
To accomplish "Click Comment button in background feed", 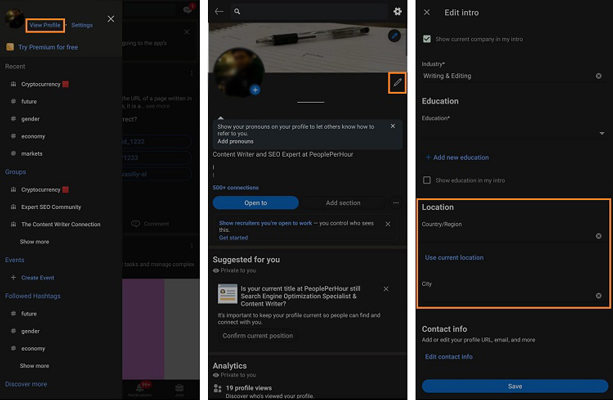I will (151, 224).
